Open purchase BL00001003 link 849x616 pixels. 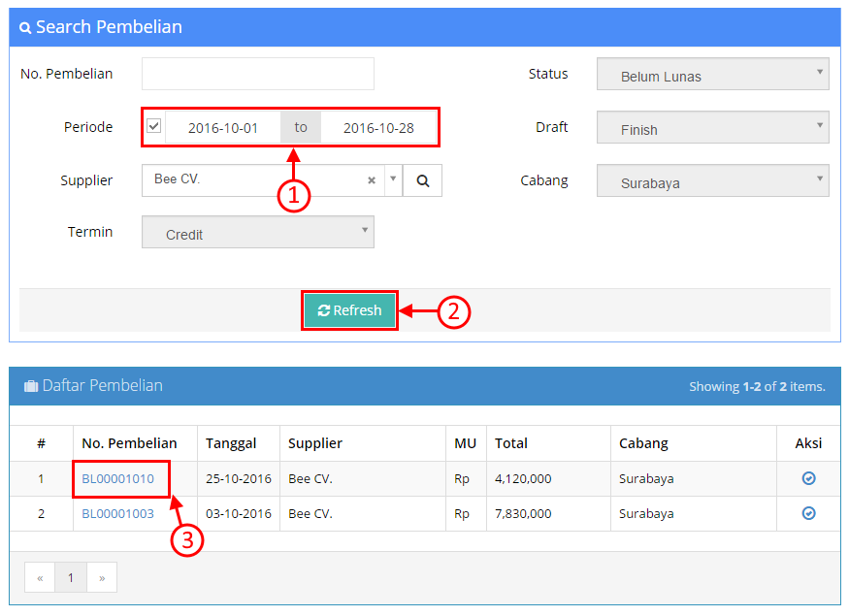tap(117, 513)
